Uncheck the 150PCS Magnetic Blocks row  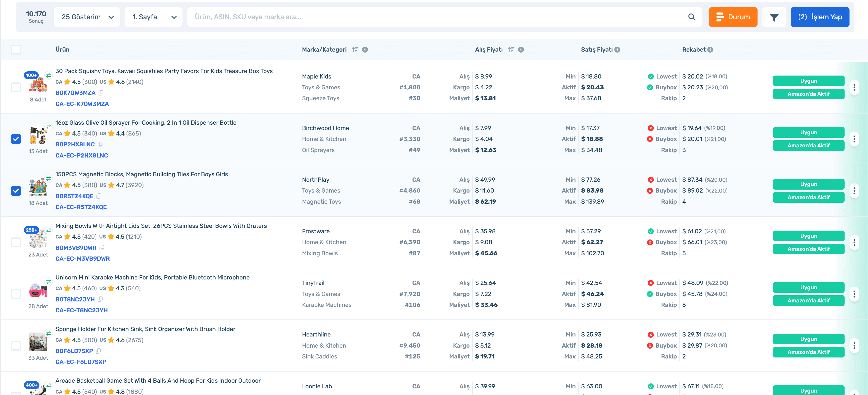[x=16, y=191]
